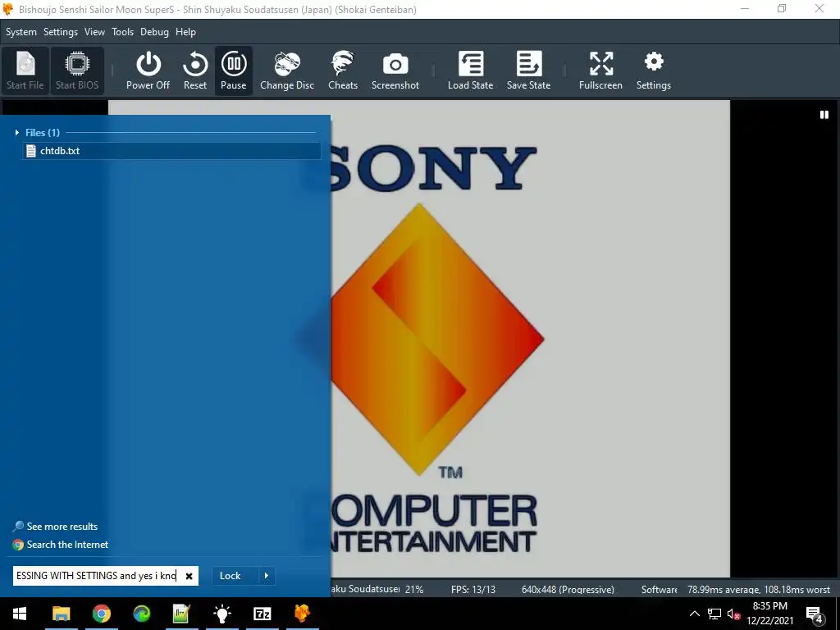The height and width of the screenshot is (630, 840).
Task: Open Settings gear in toolbar
Action: click(654, 71)
